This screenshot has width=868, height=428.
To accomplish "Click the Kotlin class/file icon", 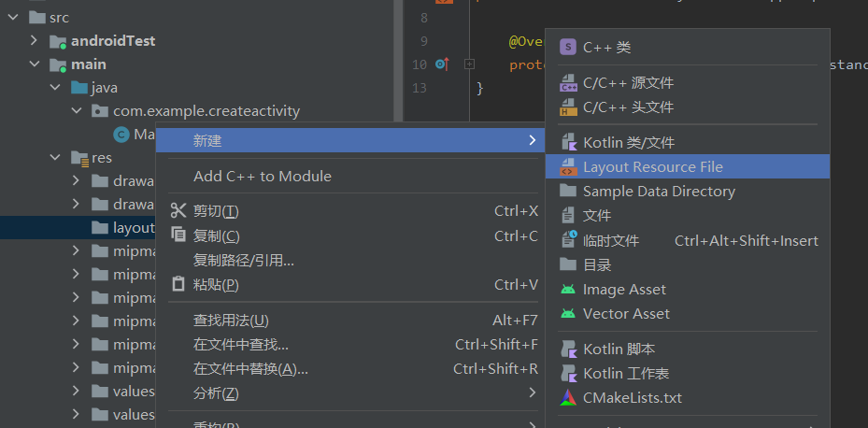I will [x=567, y=143].
